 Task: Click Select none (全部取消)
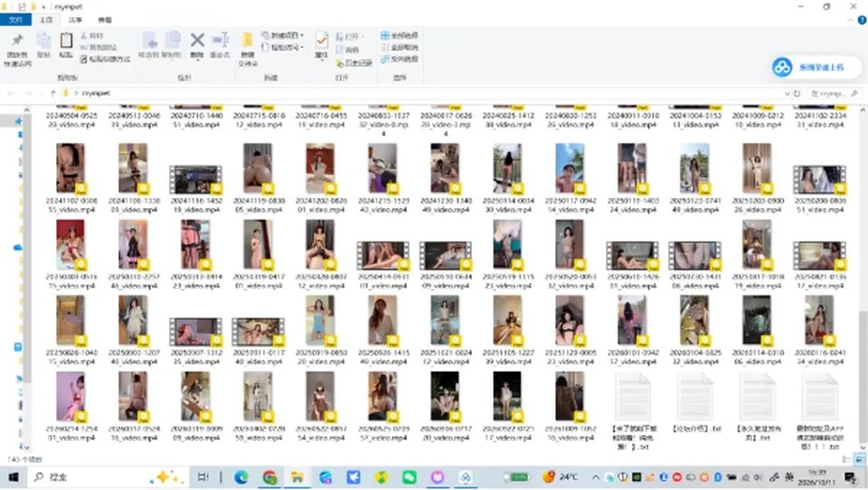[399, 47]
